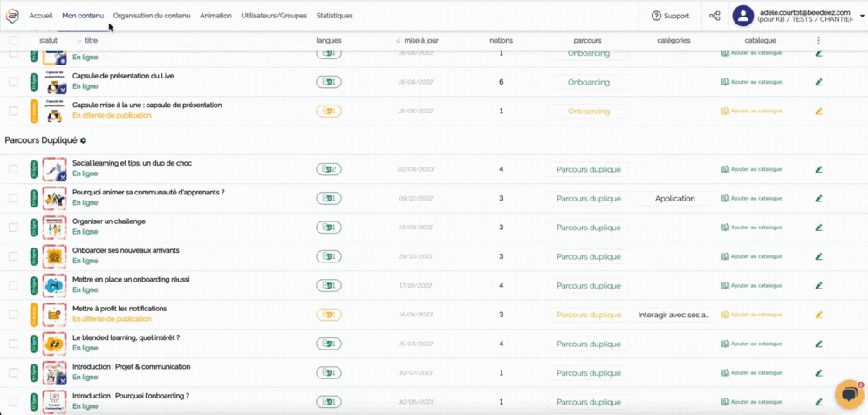Open the chat support bubble
The height and width of the screenshot is (415, 868).
pos(848,394)
